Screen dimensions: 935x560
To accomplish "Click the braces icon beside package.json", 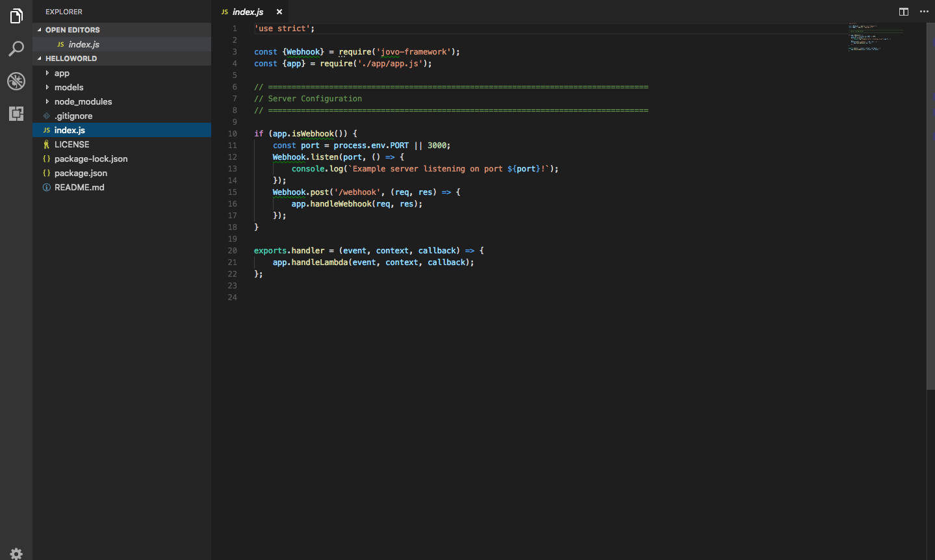I will [x=46, y=173].
